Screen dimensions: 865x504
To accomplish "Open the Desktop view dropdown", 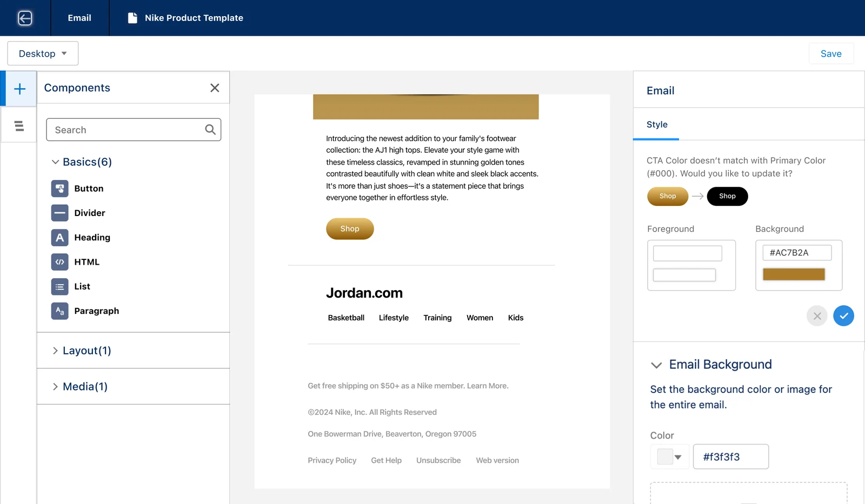I will [x=43, y=53].
